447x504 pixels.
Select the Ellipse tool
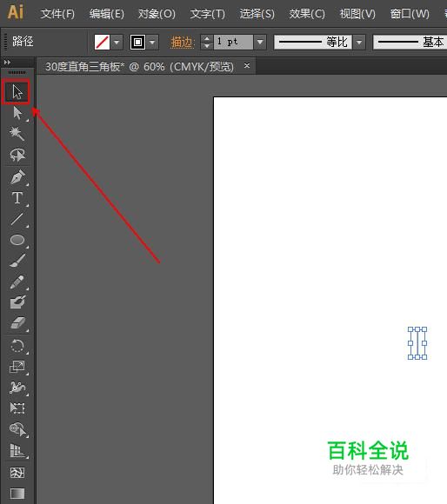(x=17, y=240)
